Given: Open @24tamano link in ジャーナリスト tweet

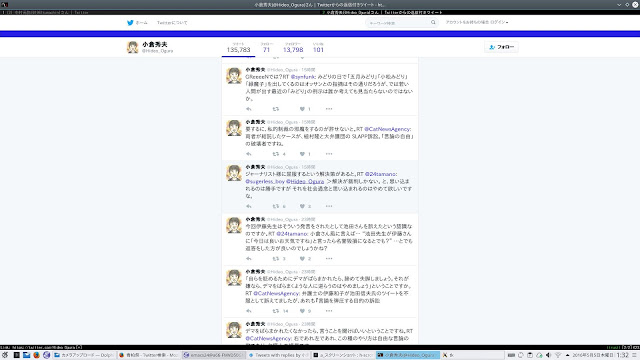Looking at the screenshot, I should [381, 174].
